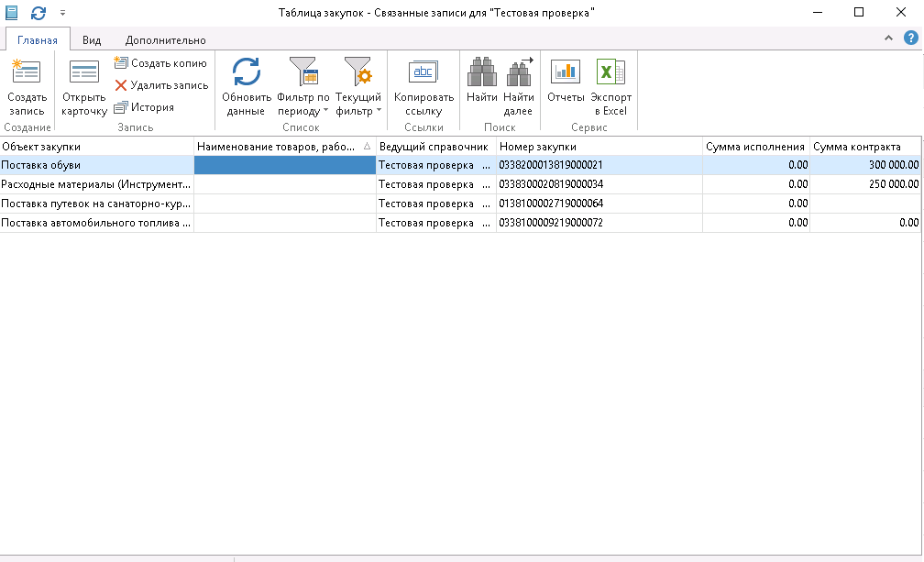Viewport: 924px width, 562px height.
Task: Open card via Открыть карточку icon
Action: (x=84, y=72)
